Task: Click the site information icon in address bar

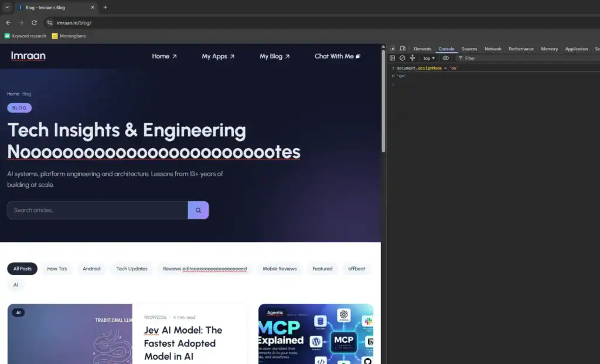Action: [49, 23]
